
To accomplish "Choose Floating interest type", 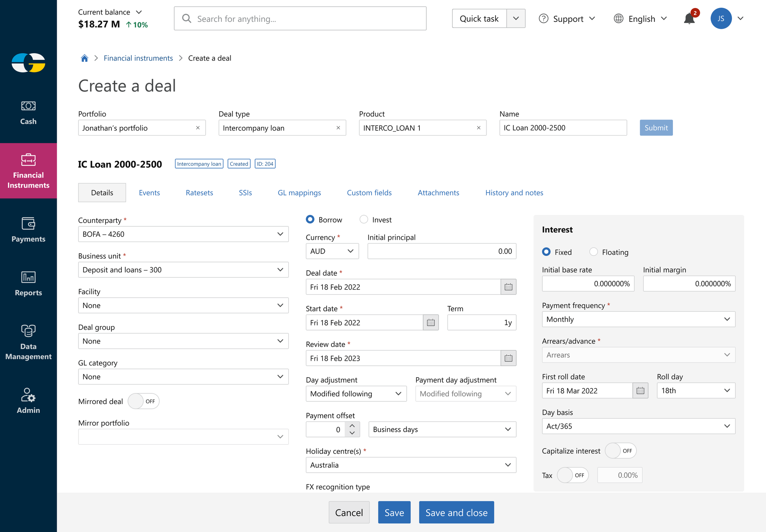I will (594, 252).
